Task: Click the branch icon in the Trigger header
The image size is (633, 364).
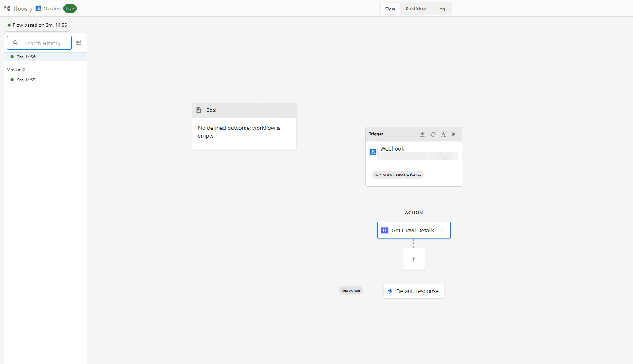Action: (443, 134)
